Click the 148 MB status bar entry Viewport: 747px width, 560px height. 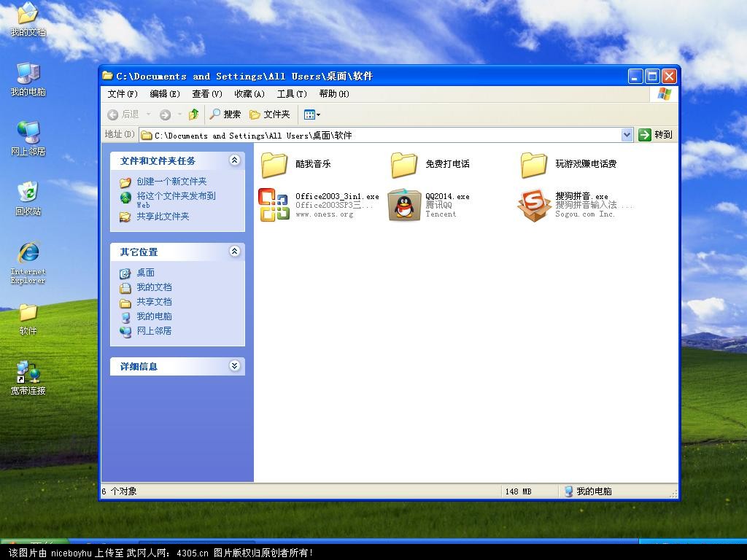point(519,491)
